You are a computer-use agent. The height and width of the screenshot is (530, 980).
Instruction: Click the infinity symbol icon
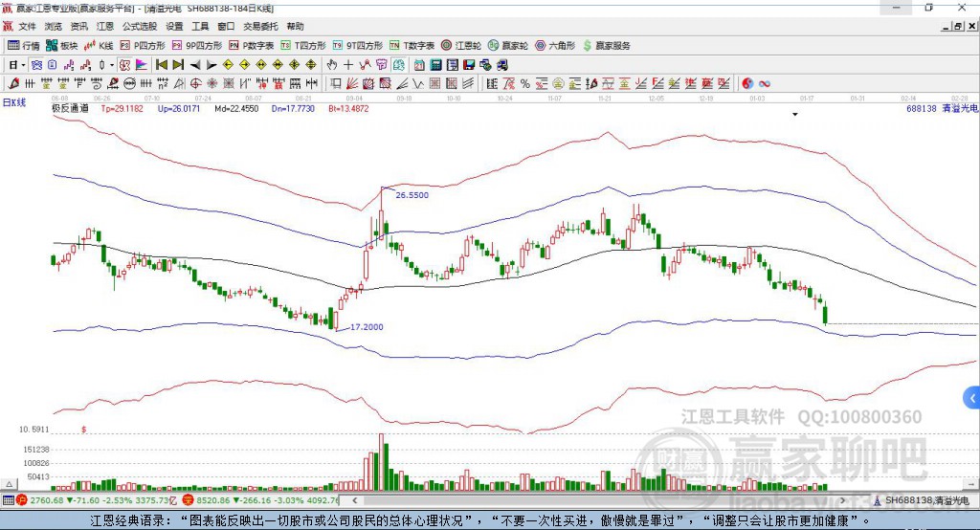point(765,83)
